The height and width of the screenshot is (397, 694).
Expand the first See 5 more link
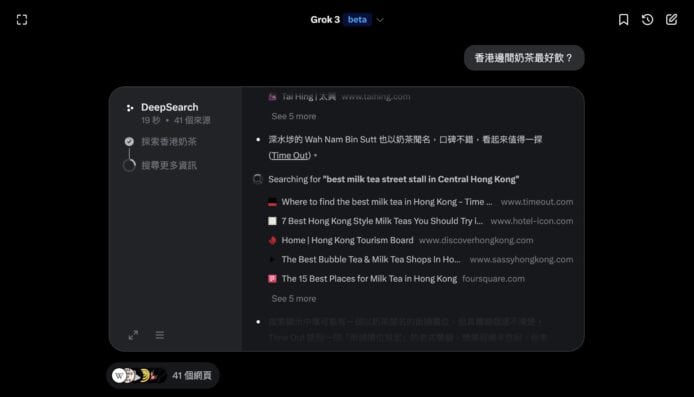(294, 116)
